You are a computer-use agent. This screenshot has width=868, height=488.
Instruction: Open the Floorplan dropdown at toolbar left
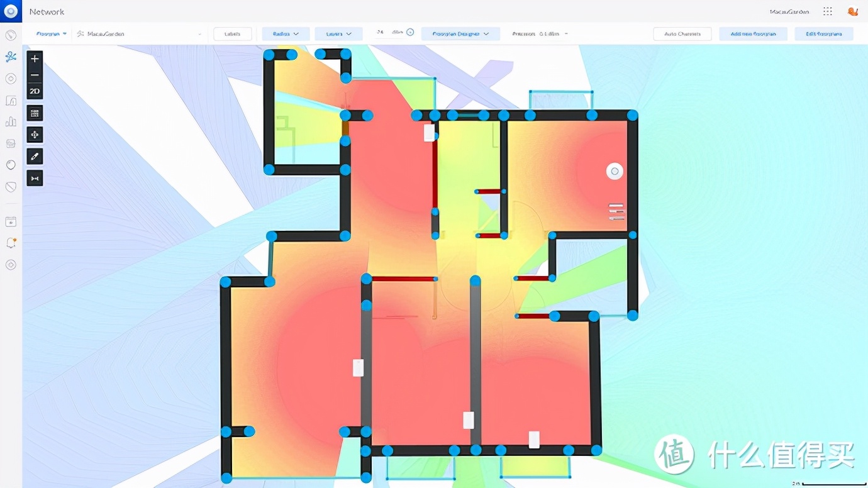point(52,33)
